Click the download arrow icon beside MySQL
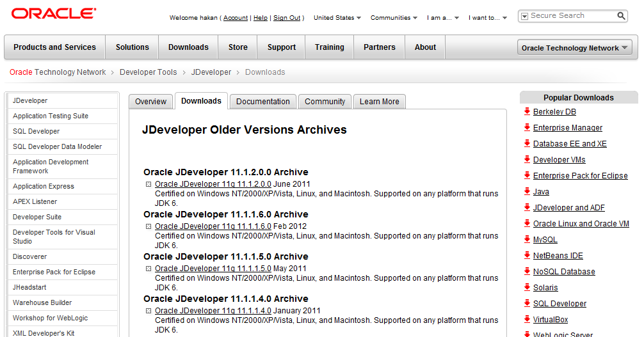Screen dimensions: 644x337 click(x=527, y=240)
